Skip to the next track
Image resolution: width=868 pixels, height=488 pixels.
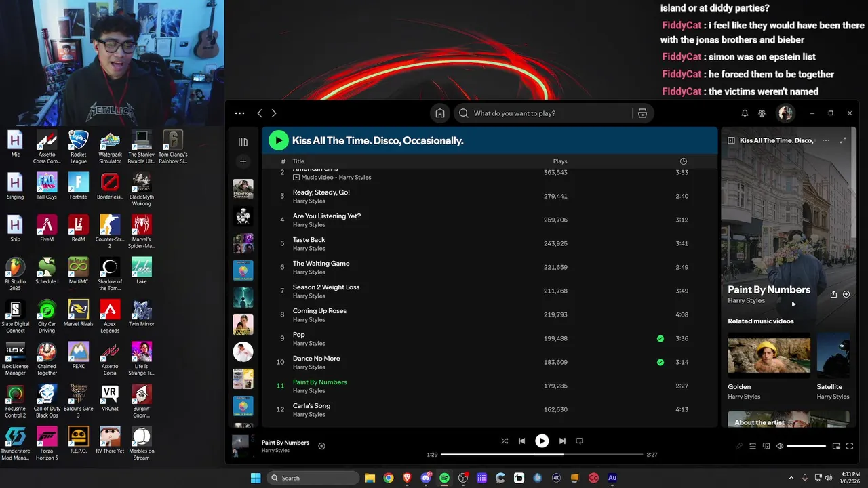pos(562,441)
